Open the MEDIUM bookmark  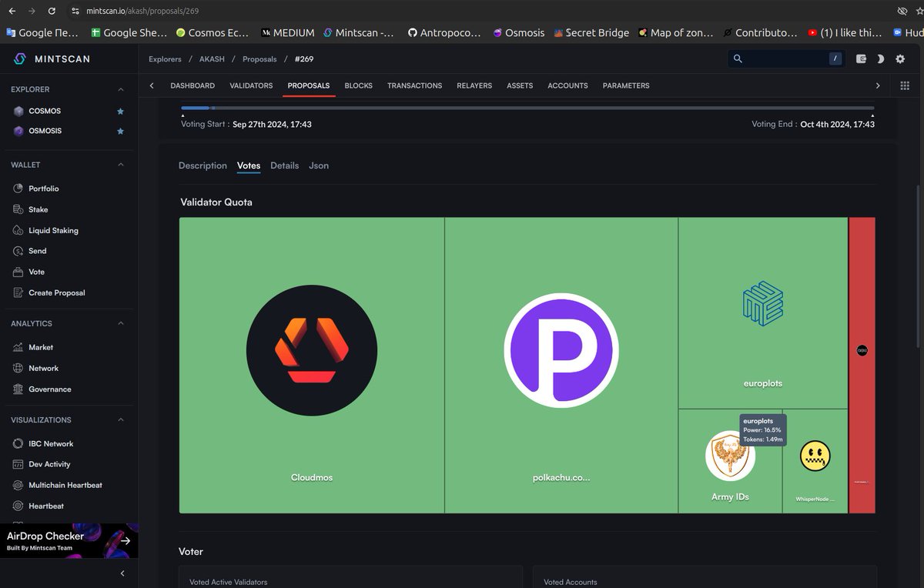coord(288,33)
